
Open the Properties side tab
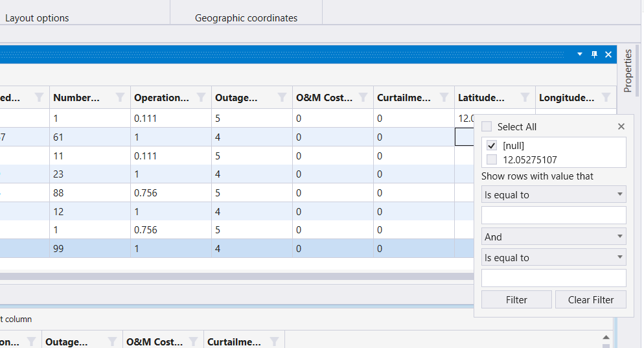(x=627, y=71)
